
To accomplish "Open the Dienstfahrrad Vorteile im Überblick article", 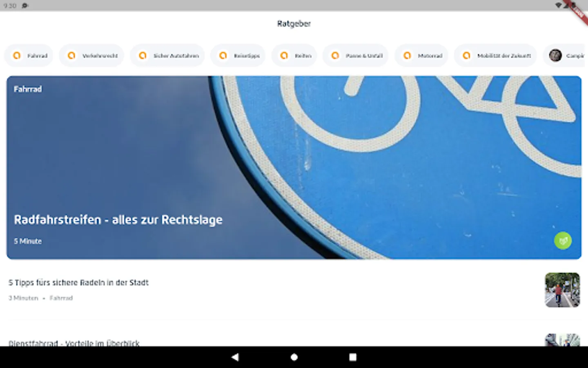I will (74, 343).
